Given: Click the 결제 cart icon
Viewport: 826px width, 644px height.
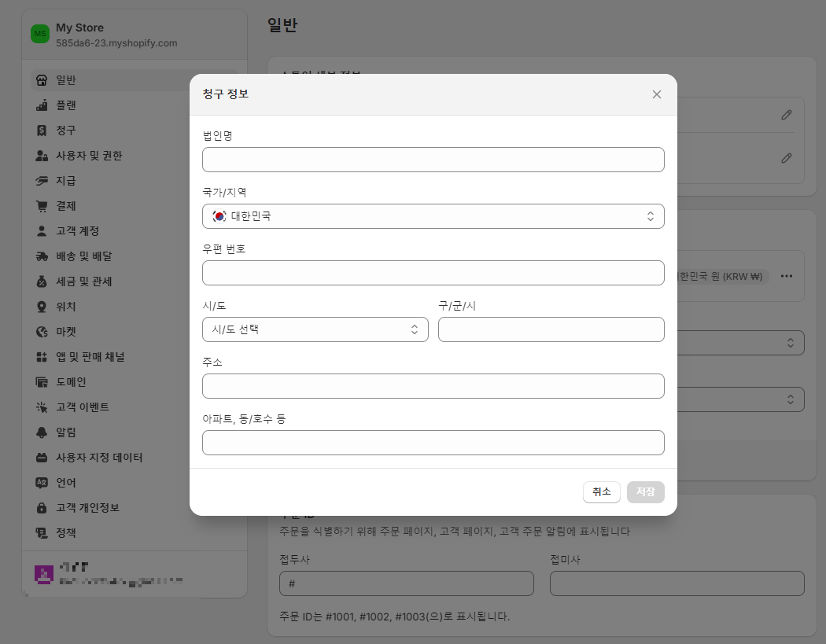Looking at the screenshot, I should point(42,206).
